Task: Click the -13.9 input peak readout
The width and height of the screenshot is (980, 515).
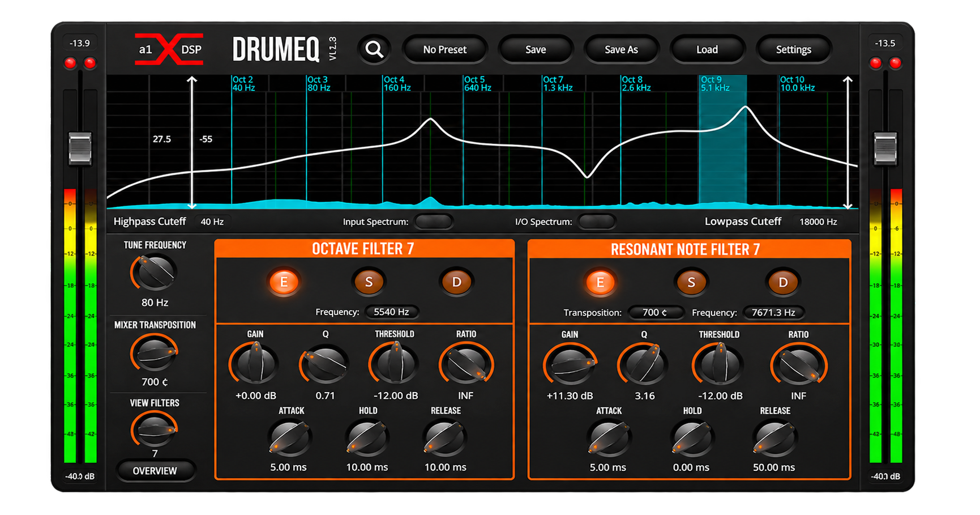Action: click(x=79, y=43)
